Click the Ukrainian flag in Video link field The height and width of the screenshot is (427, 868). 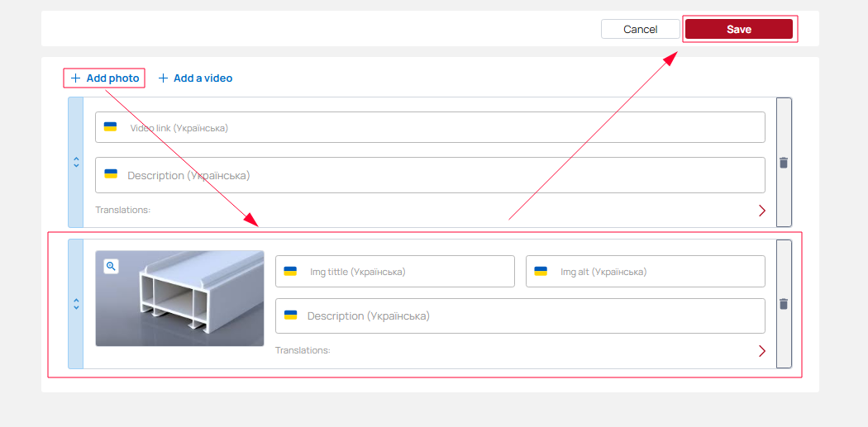click(110, 126)
